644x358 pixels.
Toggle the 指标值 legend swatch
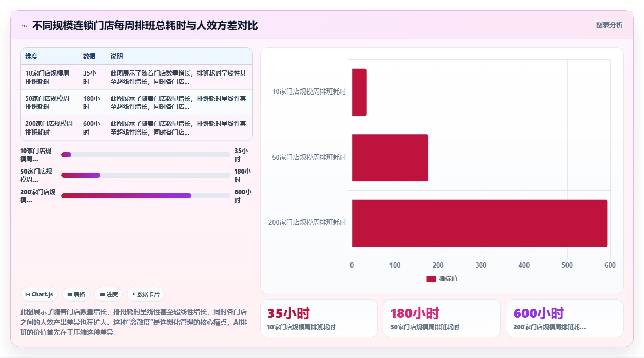pos(431,279)
